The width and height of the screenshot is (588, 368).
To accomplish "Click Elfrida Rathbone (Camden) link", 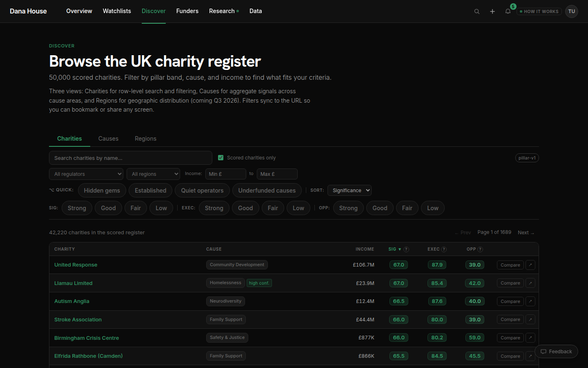I will point(89,356).
